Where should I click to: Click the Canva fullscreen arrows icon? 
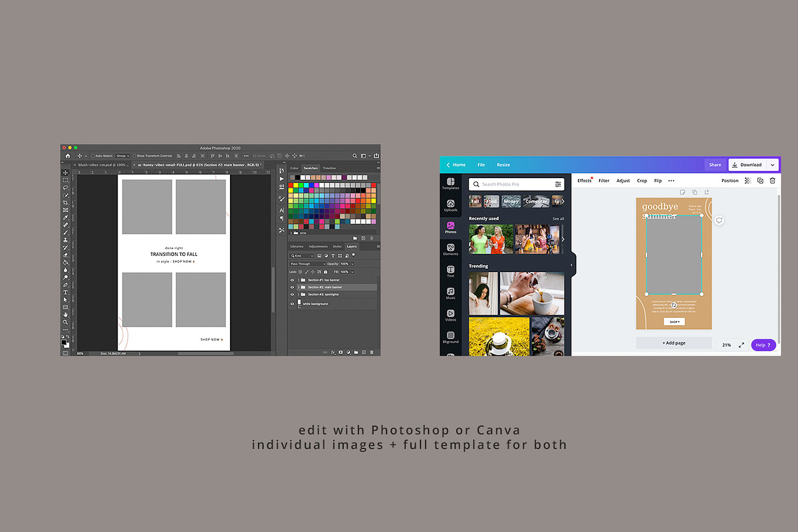tap(741, 345)
